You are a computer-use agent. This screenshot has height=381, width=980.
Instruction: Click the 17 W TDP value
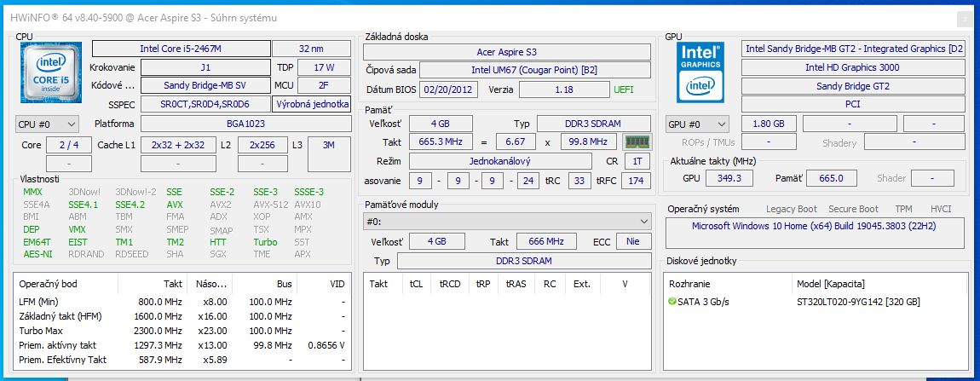(324, 67)
